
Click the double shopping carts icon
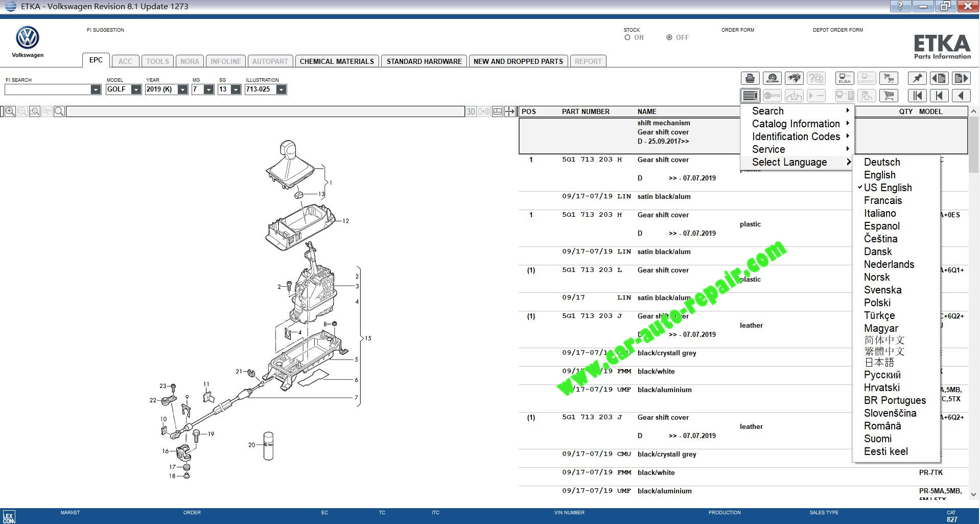click(889, 78)
